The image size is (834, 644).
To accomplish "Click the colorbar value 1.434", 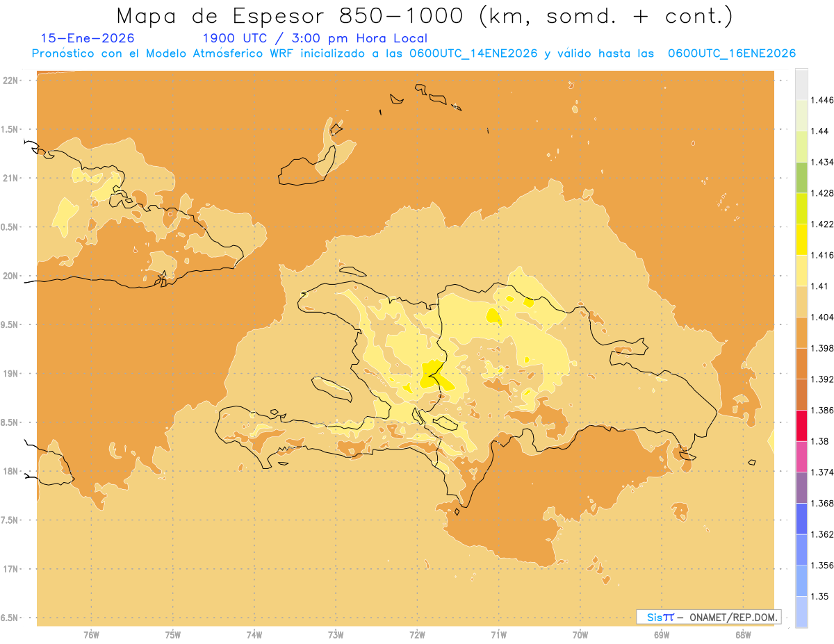I will (821, 162).
